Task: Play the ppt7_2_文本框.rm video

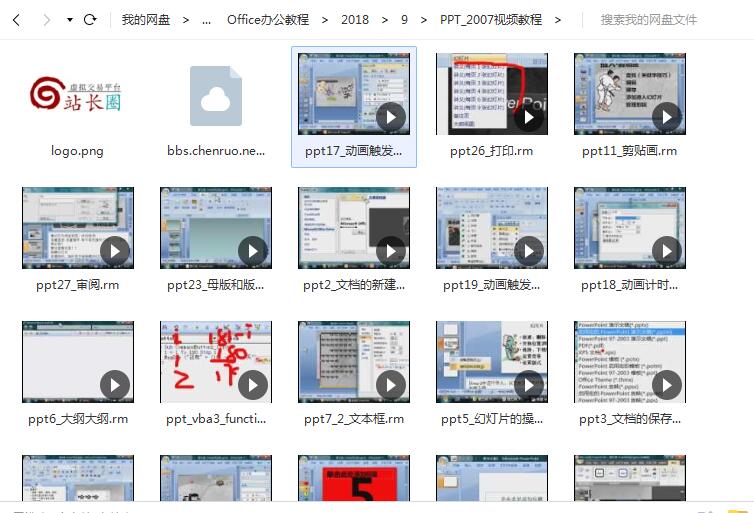Action: (390, 385)
